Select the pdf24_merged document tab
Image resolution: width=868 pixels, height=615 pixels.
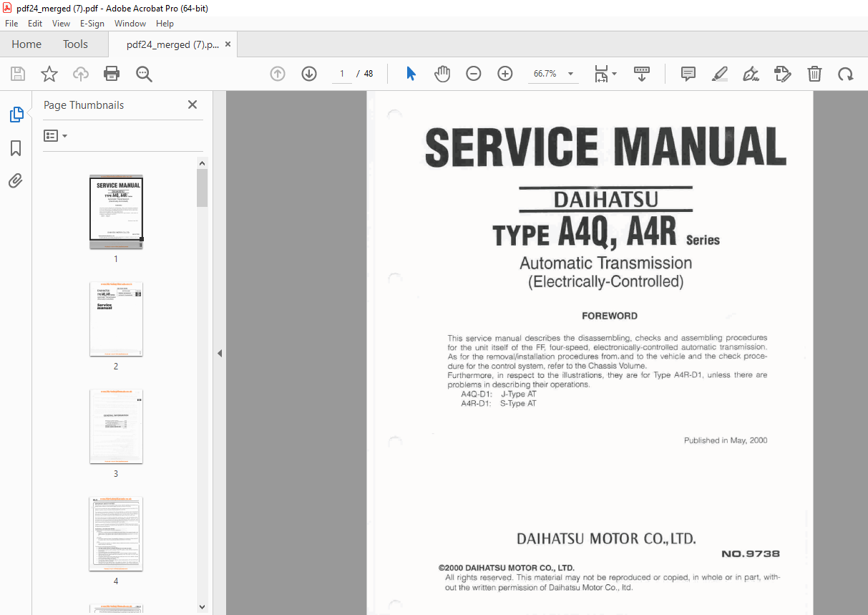(x=172, y=44)
